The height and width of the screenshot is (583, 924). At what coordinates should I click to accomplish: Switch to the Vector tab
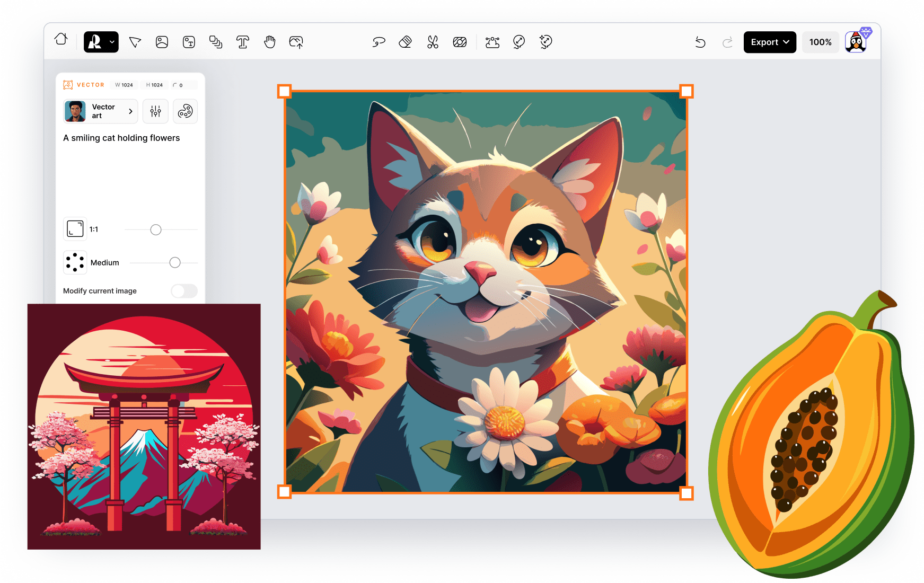[83, 85]
